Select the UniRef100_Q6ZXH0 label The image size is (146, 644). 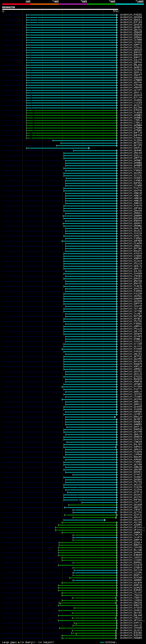131,520
